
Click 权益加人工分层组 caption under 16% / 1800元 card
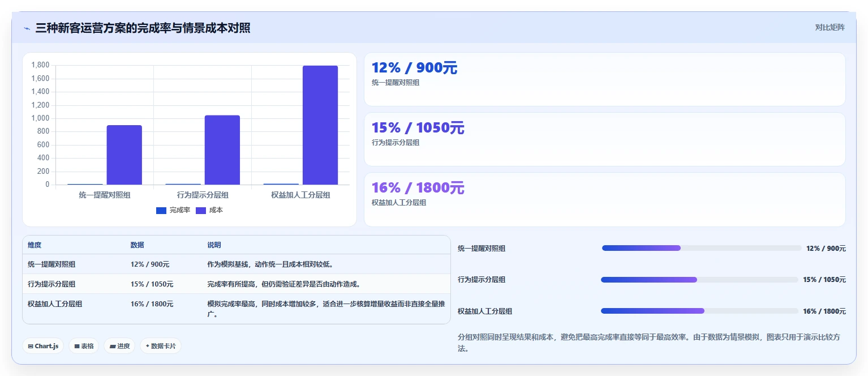tap(399, 203)
